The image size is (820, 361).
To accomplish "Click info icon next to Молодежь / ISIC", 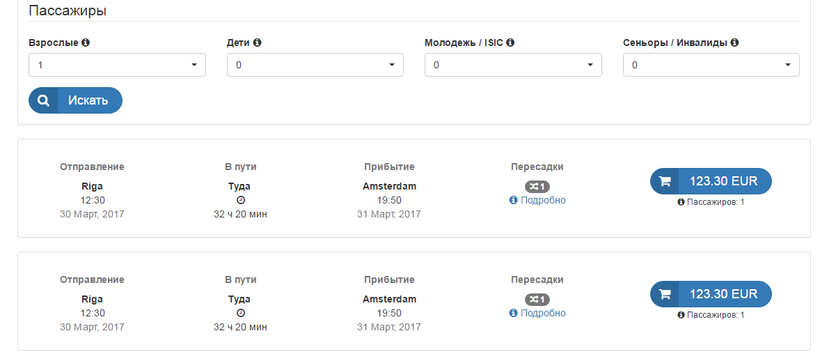I will (x=510, y=43).
